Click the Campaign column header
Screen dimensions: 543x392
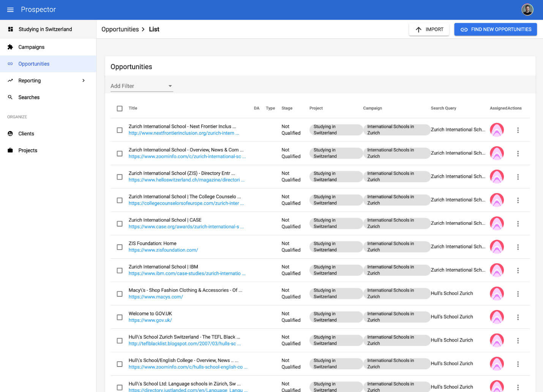[x=373, y=108]
